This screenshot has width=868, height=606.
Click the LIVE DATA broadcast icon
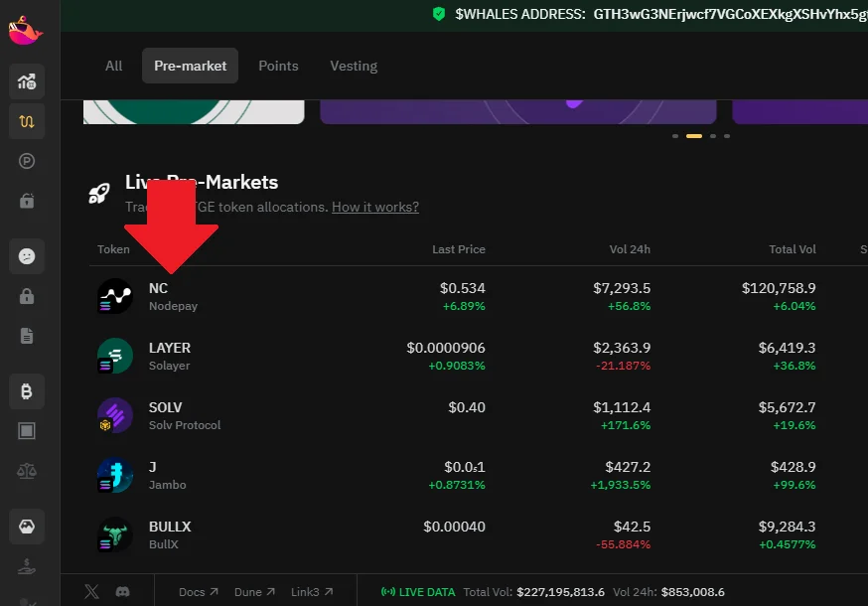pyautogui.click(x=388, y=592)
